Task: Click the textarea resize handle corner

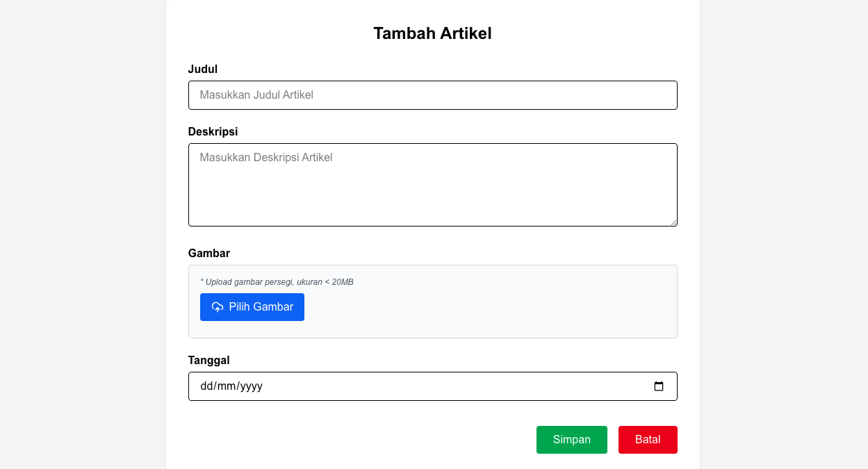Action: (673, 222)
